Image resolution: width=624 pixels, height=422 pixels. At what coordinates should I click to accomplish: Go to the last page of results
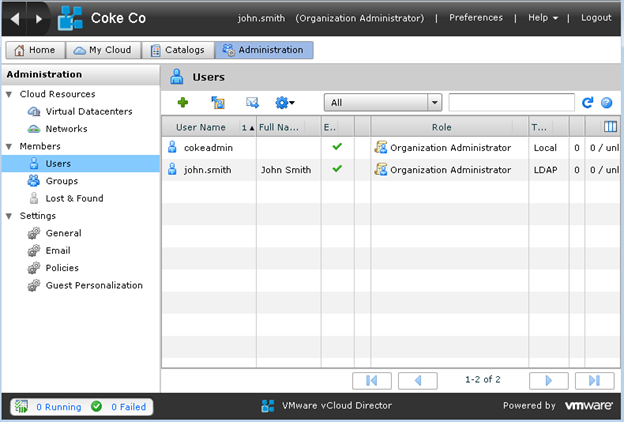click(594, 380)
